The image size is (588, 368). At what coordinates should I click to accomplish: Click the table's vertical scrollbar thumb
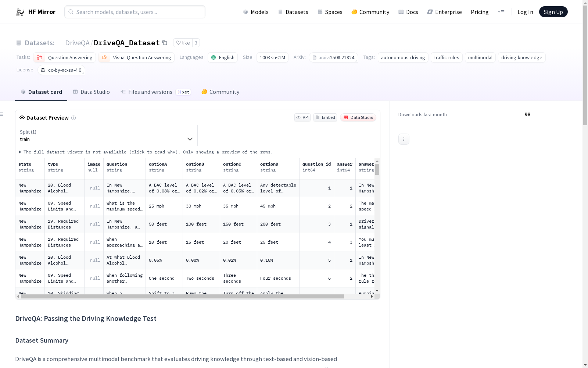[x=377, y=169]
